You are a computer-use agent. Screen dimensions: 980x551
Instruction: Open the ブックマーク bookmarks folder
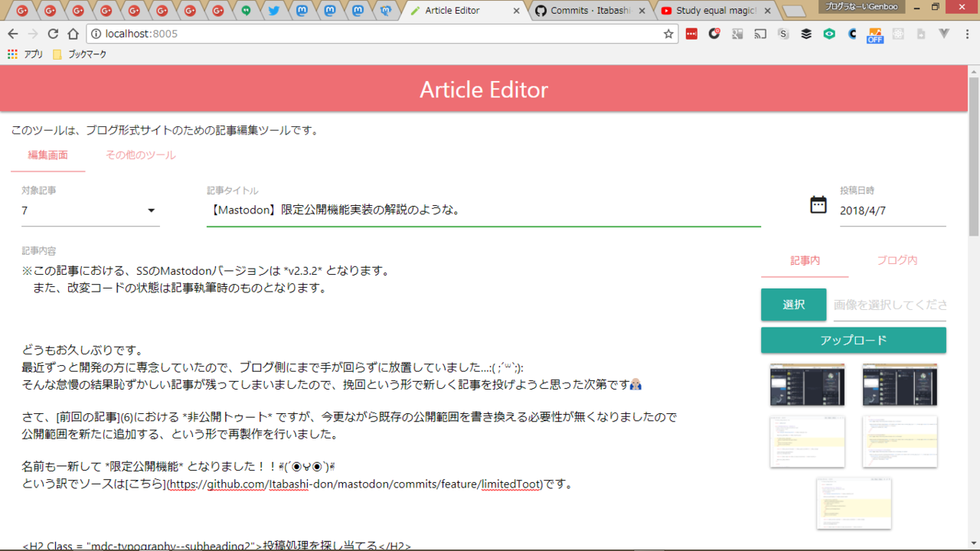[80, 54]
